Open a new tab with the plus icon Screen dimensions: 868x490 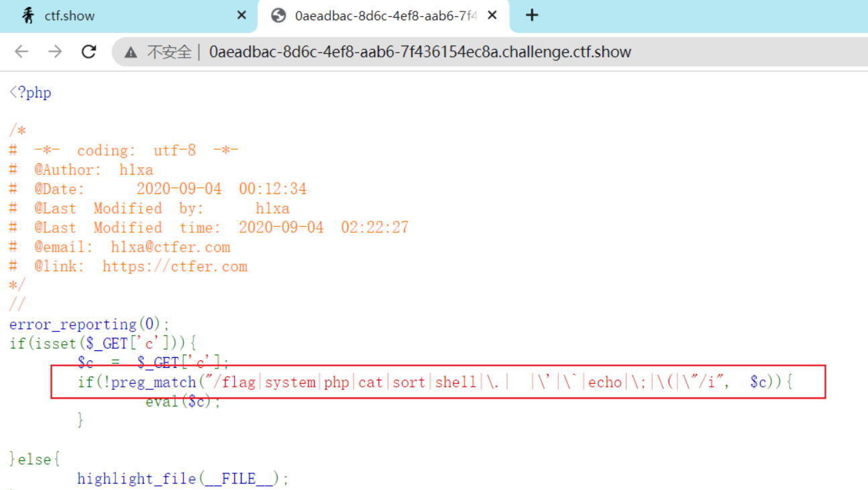531,15
